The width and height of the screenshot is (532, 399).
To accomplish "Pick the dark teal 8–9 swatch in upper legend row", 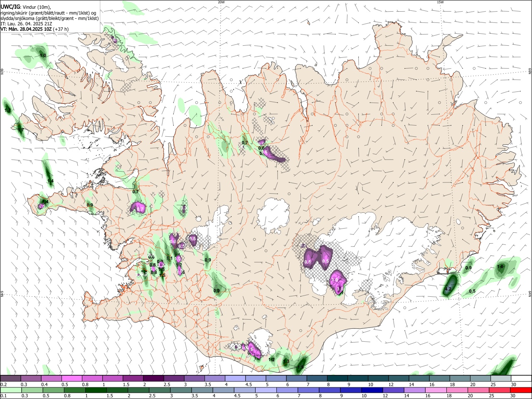I will pyautogui.click(x=337, y=378).
